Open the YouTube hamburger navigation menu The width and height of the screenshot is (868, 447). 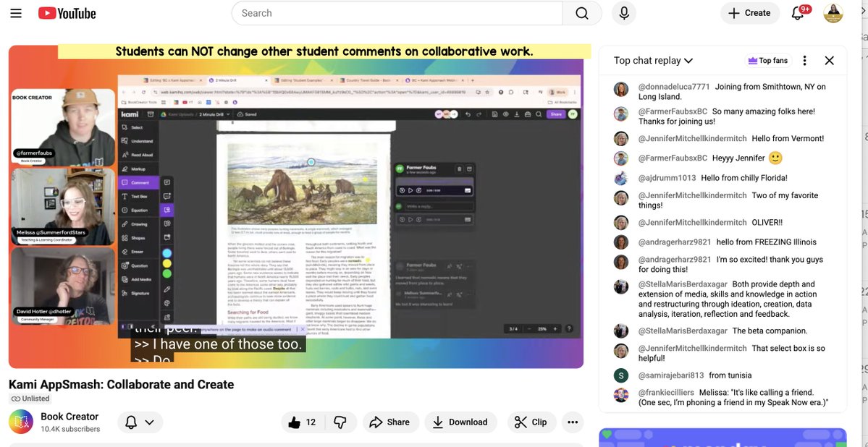tap(15, 12)
